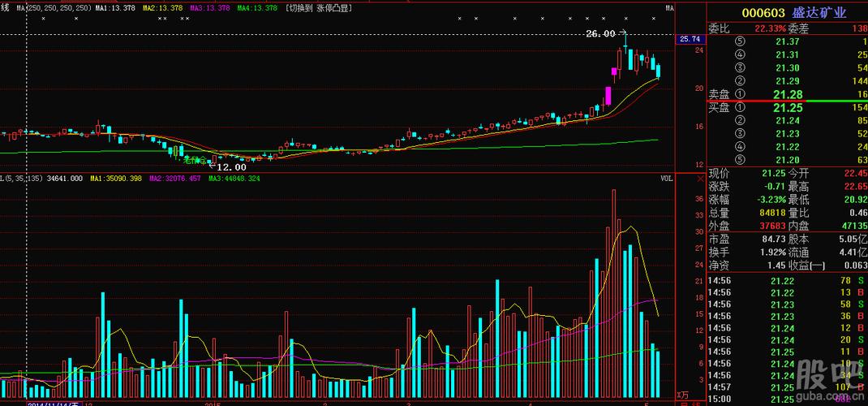868x406 pixels.
Task: Click circled ② on the 21.29 ask row
Action: coord(741,81)
